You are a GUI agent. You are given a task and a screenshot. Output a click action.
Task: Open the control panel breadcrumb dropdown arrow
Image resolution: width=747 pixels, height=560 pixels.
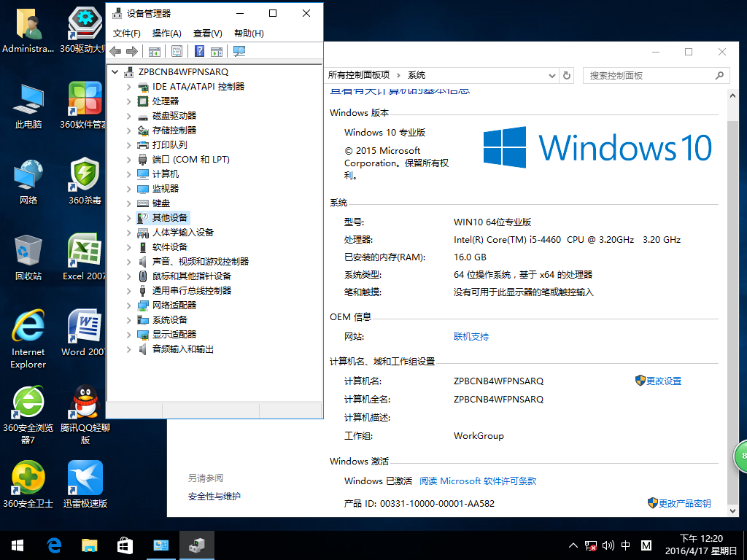tap(552, 75)
